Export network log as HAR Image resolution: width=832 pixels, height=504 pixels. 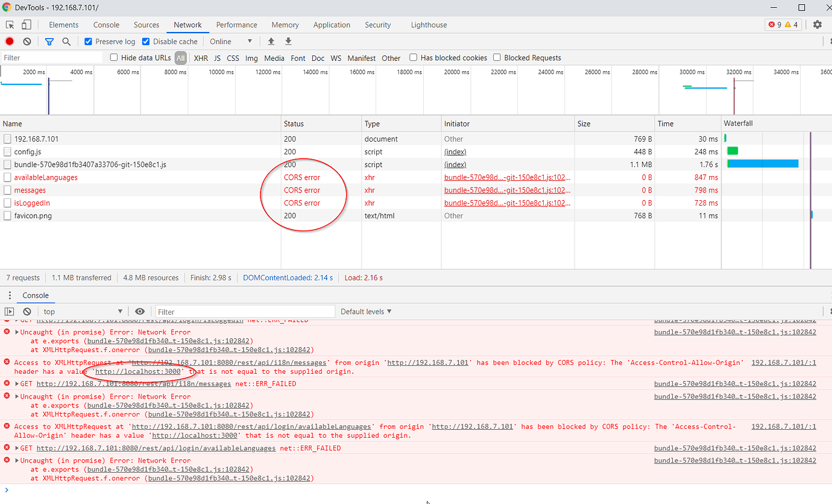click(288, 41)
